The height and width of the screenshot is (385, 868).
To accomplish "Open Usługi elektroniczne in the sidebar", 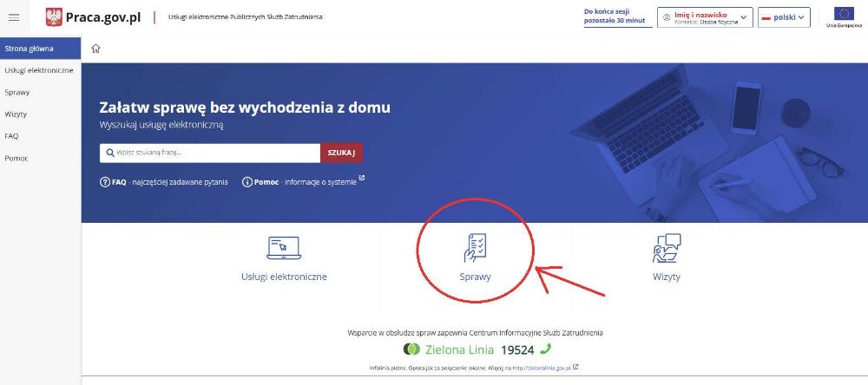I will 41,70.
